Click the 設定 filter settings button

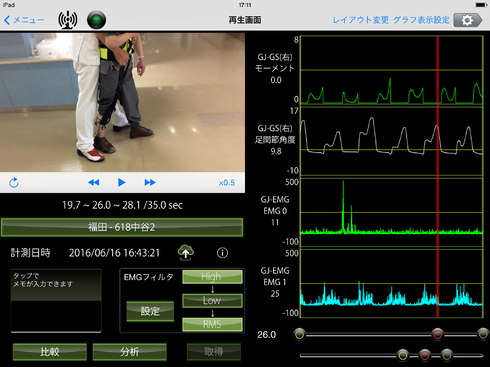click(150, 311)
